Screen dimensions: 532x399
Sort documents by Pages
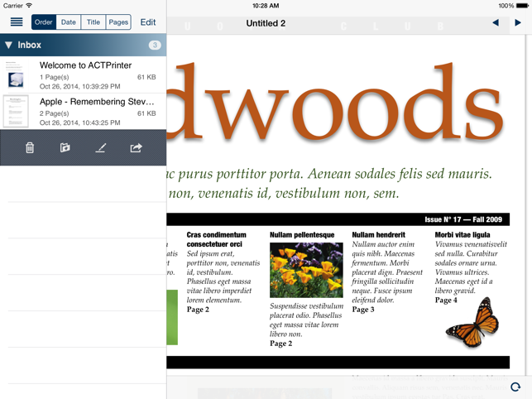[118, 22]
